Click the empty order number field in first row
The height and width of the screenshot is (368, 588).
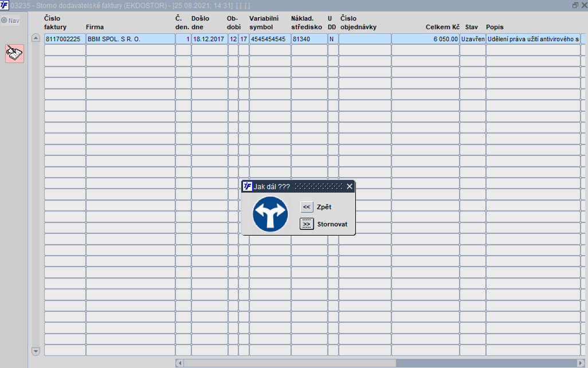365,39
